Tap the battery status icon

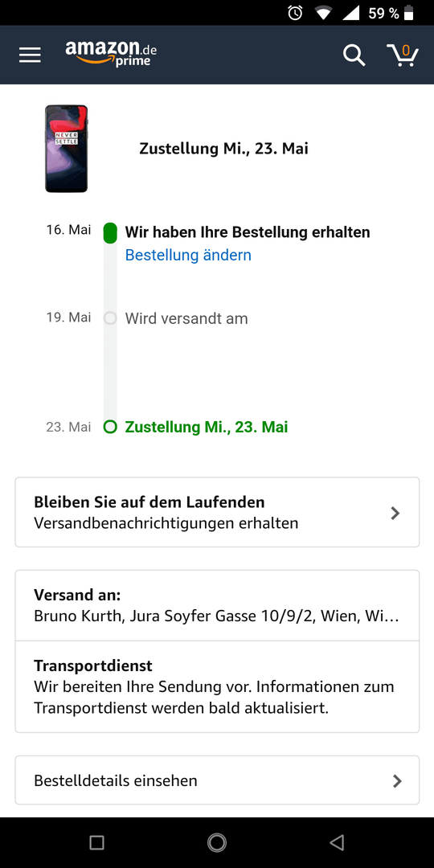point(409,13)
